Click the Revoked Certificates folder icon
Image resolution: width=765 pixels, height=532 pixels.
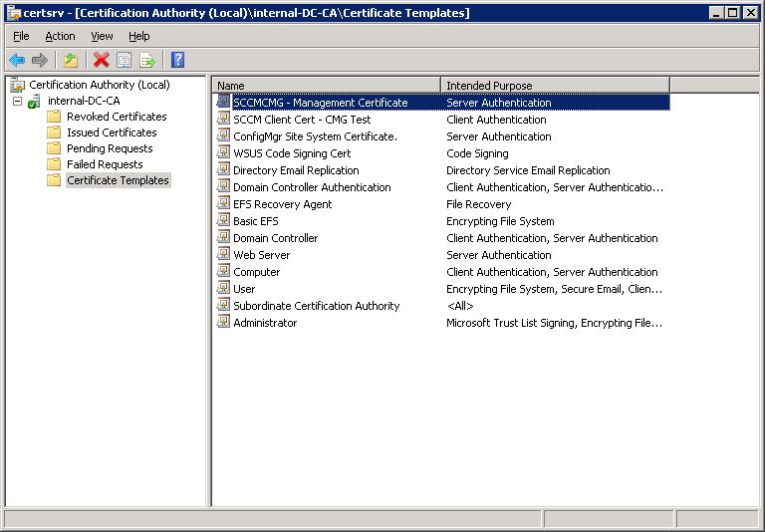(54, 117)
